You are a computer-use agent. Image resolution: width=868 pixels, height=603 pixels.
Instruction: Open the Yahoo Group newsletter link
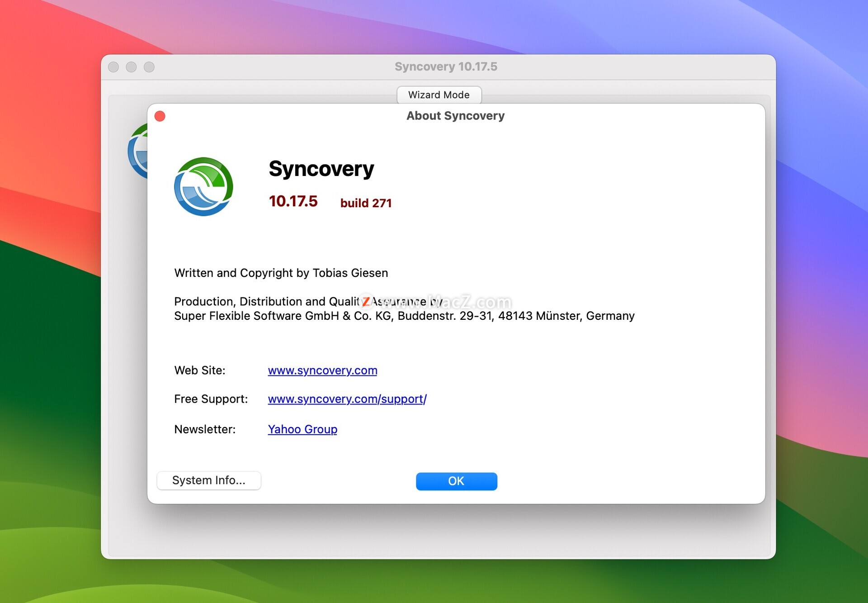point(302,429)
